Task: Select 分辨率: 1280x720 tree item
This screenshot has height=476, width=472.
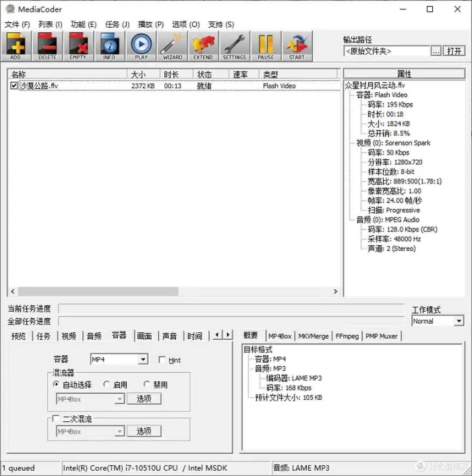Action: (395, 162)
